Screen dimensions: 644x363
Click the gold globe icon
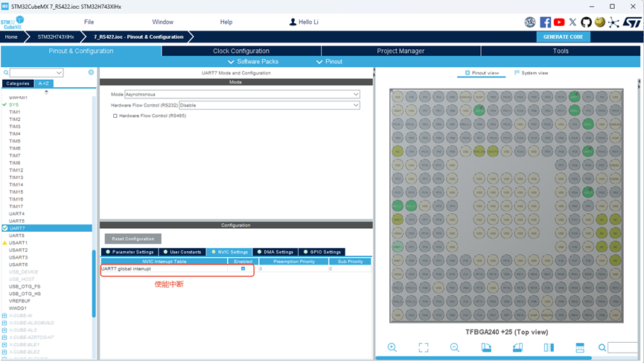599,22
